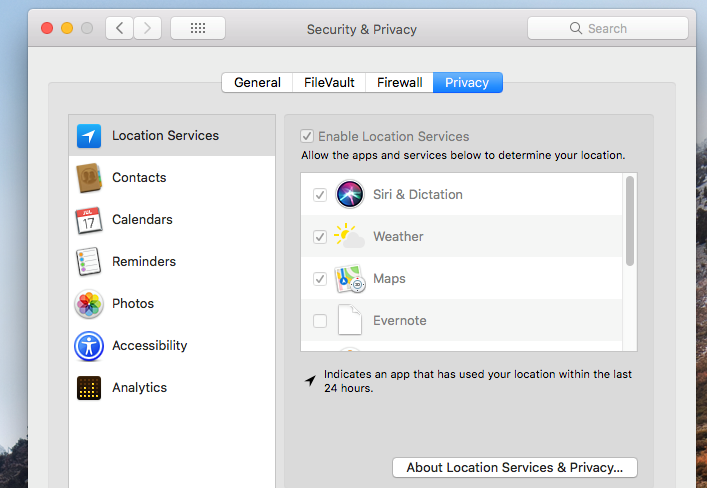Image resolution: width=707 pixels, height=488 pixels.
Task: Enable location access for Evernote
Action: pyautogui.click(x=320, y=321)
